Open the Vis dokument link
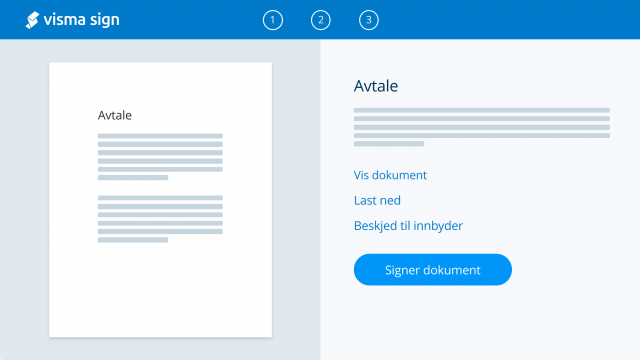Screen dimensions: 640x360 (x=390, y=175)
